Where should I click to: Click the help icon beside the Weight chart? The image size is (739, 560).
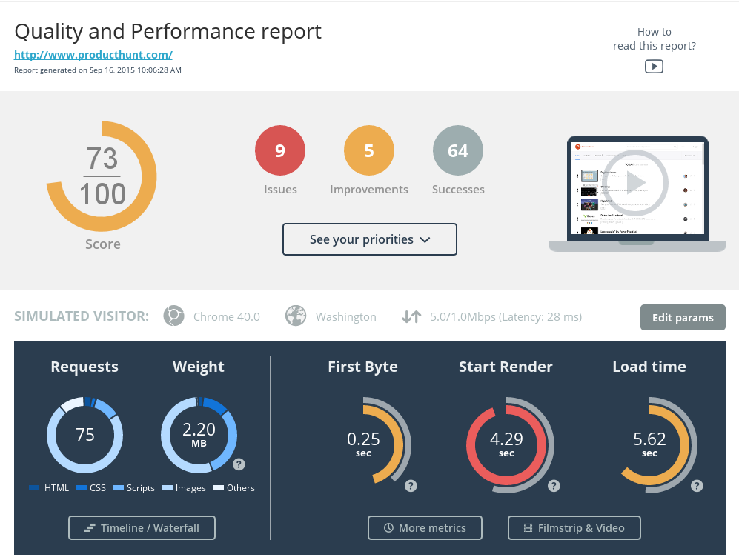pyautogui.click(x=239, y=464)
